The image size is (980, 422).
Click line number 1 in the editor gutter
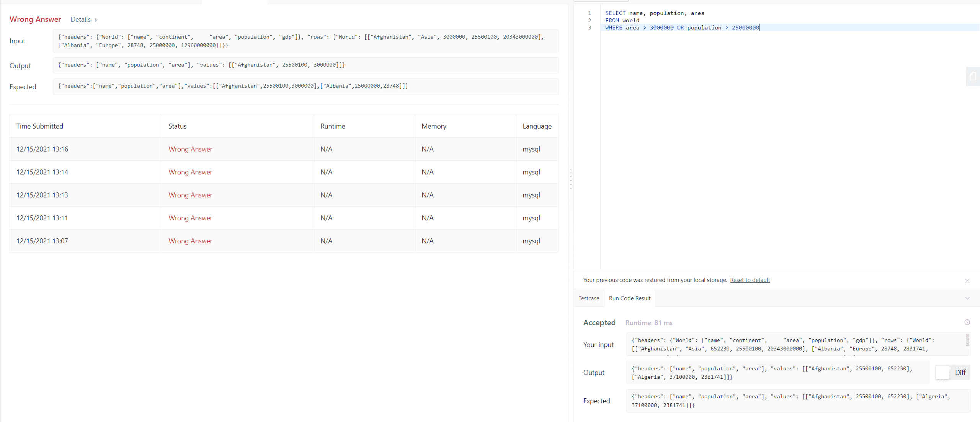coord(590,13)
